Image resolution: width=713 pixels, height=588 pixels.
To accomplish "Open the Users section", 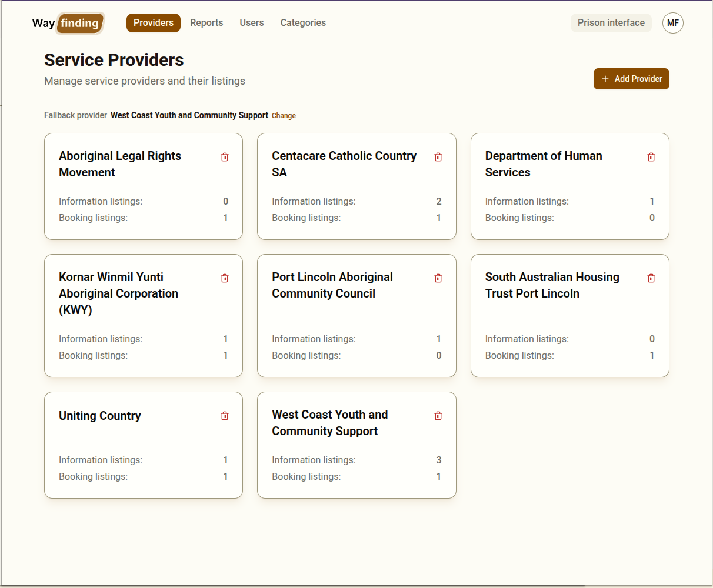I will (x=252, y=22).
